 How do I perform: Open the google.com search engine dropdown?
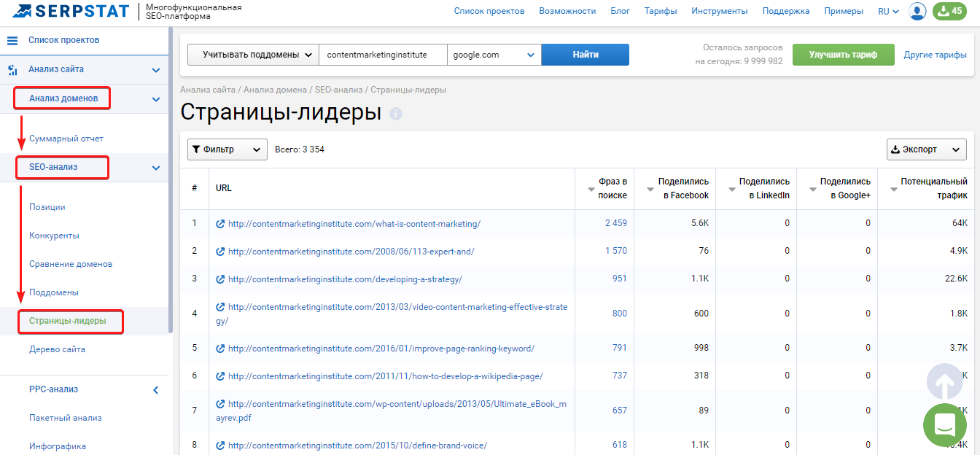tap(494, 55)
